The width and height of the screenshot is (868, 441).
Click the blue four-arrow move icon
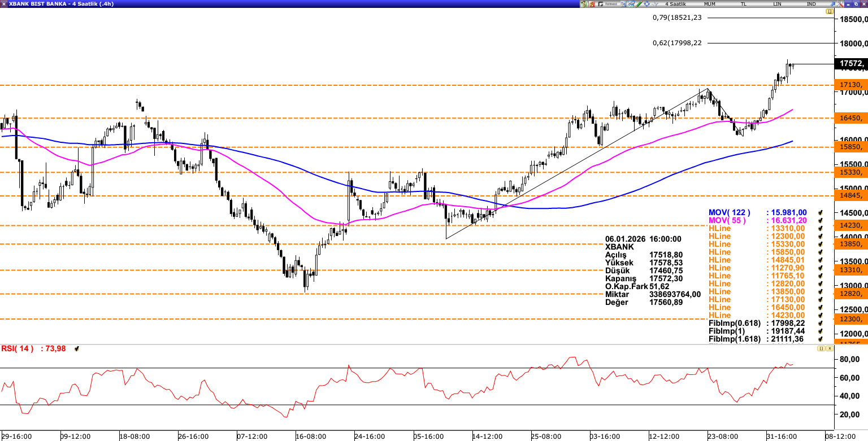pos(647,4)
